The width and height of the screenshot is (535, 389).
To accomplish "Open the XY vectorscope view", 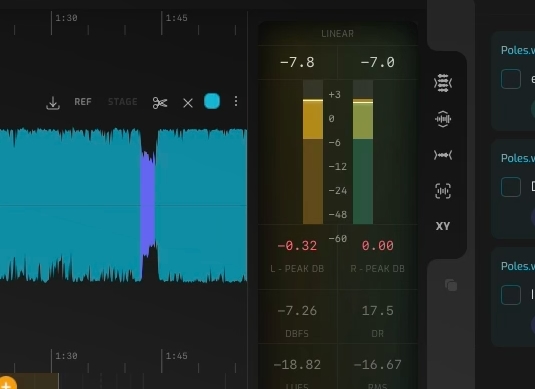I will click(443, 226).
